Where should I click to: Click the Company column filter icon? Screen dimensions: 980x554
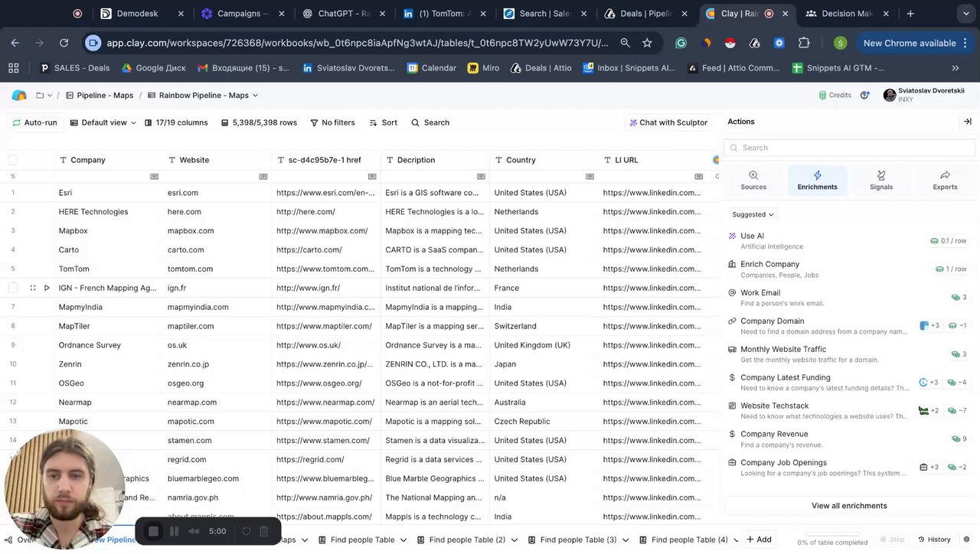[x=154, y=177]
